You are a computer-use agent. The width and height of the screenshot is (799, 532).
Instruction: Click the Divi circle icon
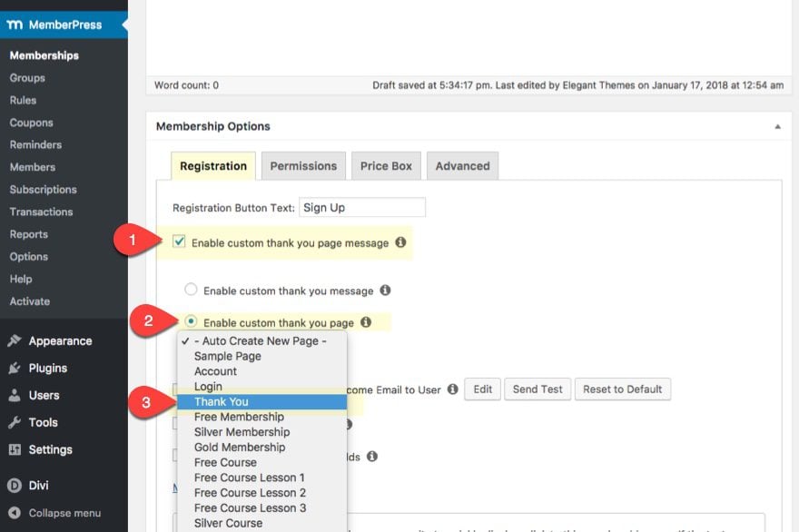(x=15, y=486)
